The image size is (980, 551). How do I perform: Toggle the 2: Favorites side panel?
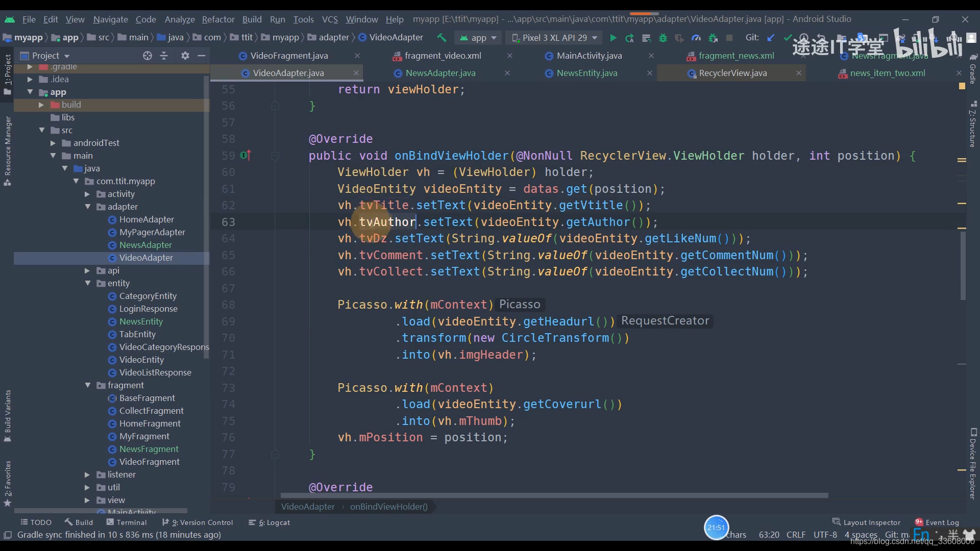point(7,483)
